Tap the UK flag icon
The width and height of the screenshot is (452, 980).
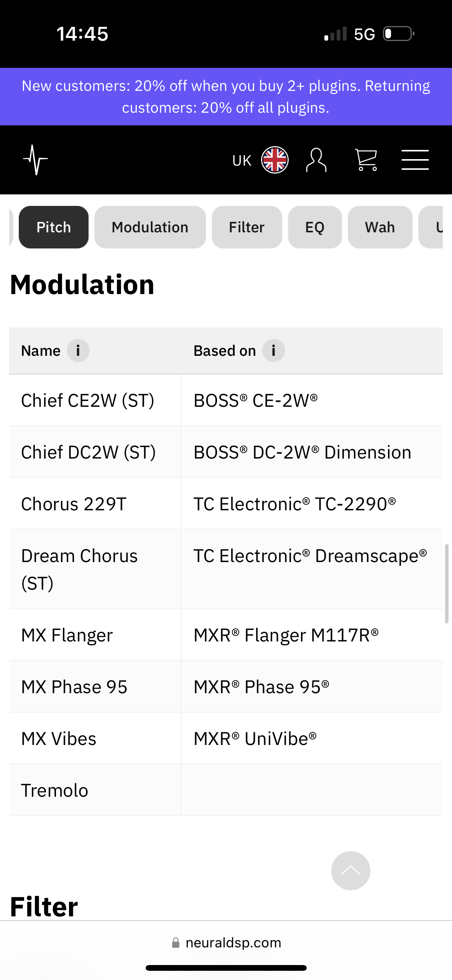point(274,160)
